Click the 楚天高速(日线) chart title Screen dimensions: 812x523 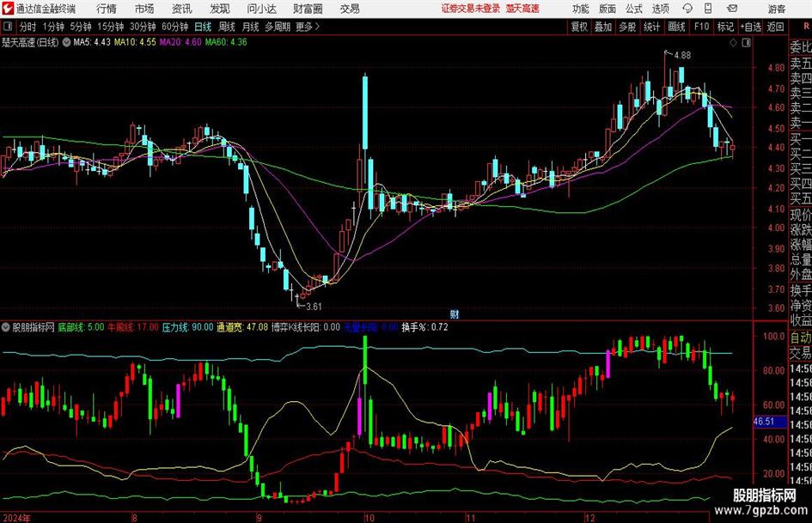(30, 42)
